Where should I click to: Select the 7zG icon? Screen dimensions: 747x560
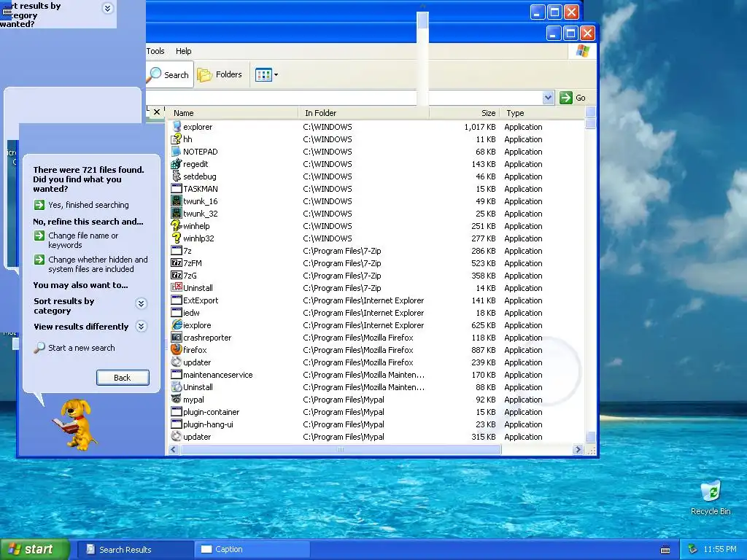(177, 275)
